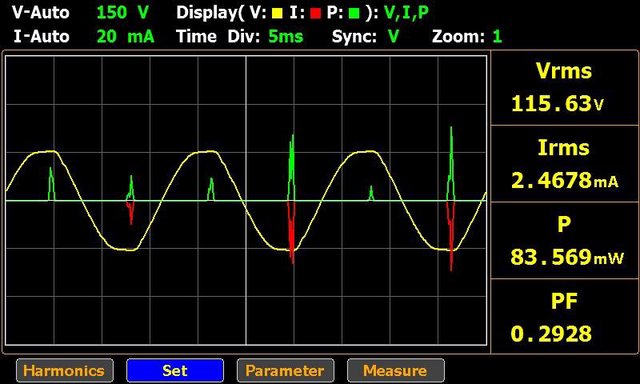Screen dimensions: 640x384
Task: Switch to the Measure button
Action: pyautogui.click(x=396, y=371)
